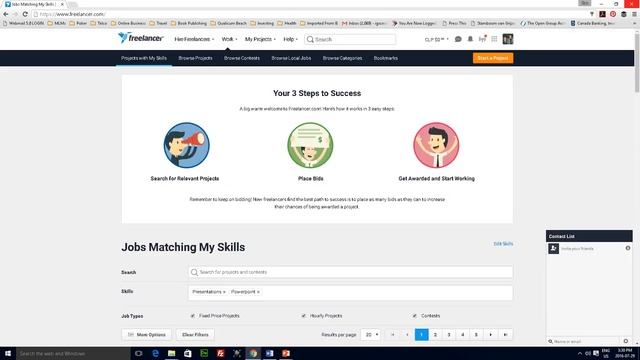Screen dimensions: 640x360
Task: Open the project feed icon with red dot
Action: pos(482,39)
